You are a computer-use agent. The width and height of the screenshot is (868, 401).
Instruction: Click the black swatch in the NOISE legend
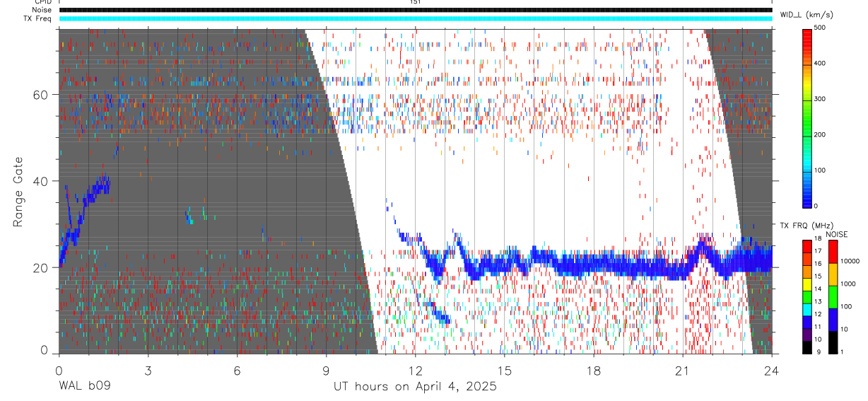click(833, 342)
